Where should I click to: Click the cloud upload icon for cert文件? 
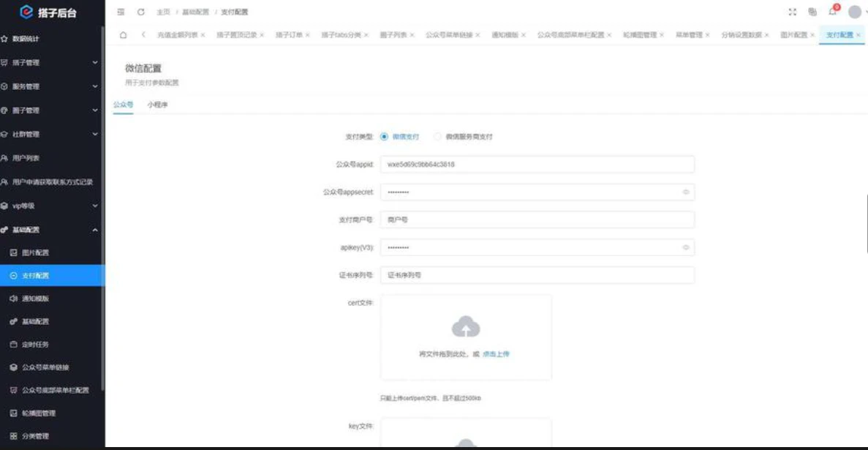point(466,326)
